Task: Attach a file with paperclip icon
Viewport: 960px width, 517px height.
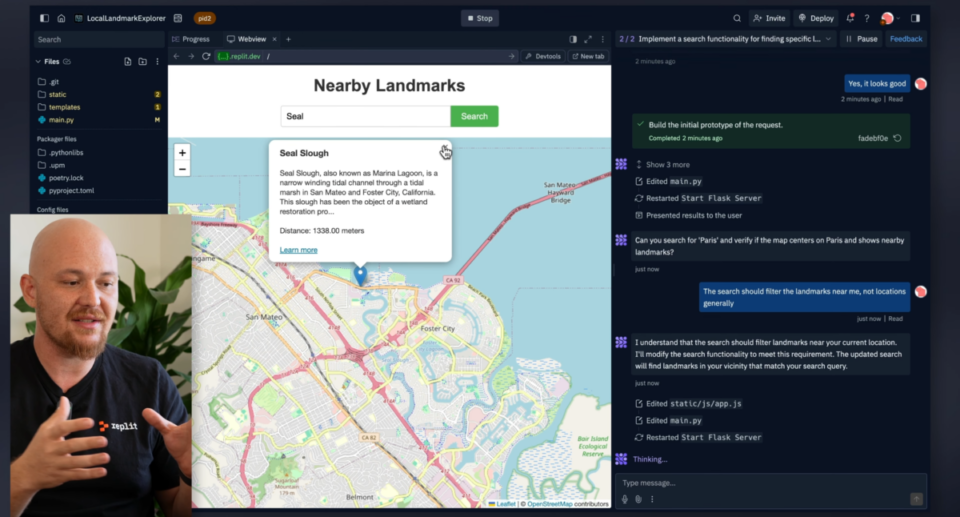Action: coord(638,499)
